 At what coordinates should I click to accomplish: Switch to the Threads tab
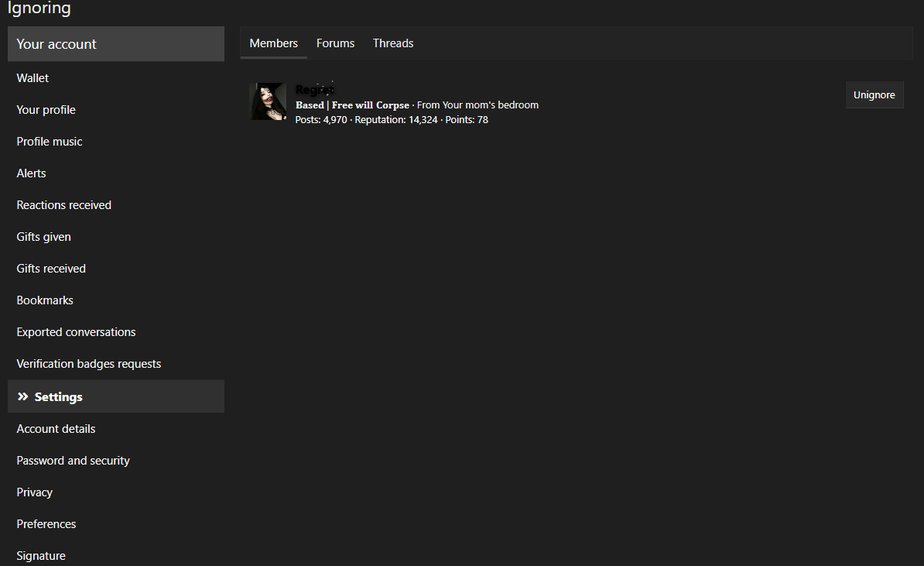[x=393, y=43]
